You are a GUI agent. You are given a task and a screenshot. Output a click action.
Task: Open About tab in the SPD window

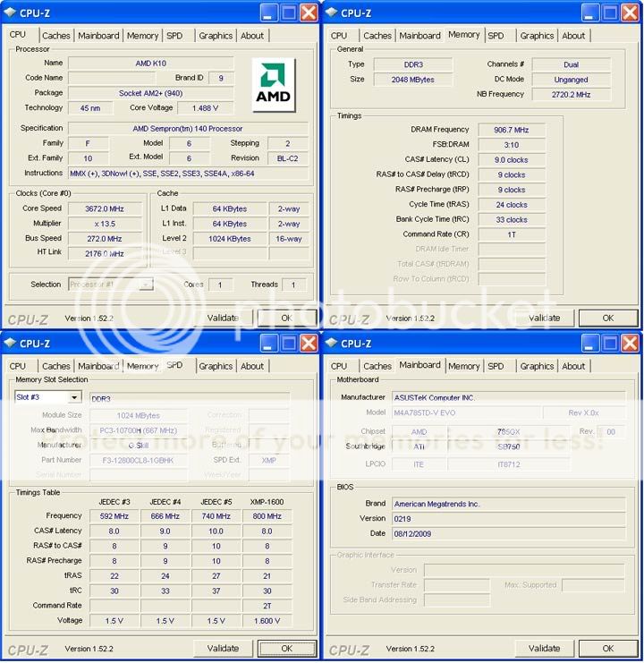click(252, 366)
